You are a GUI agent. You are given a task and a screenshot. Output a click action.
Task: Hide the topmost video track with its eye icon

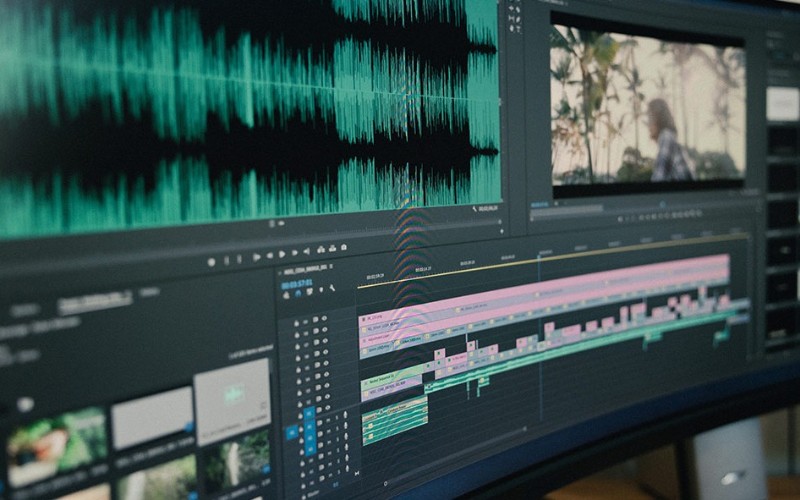324,318
